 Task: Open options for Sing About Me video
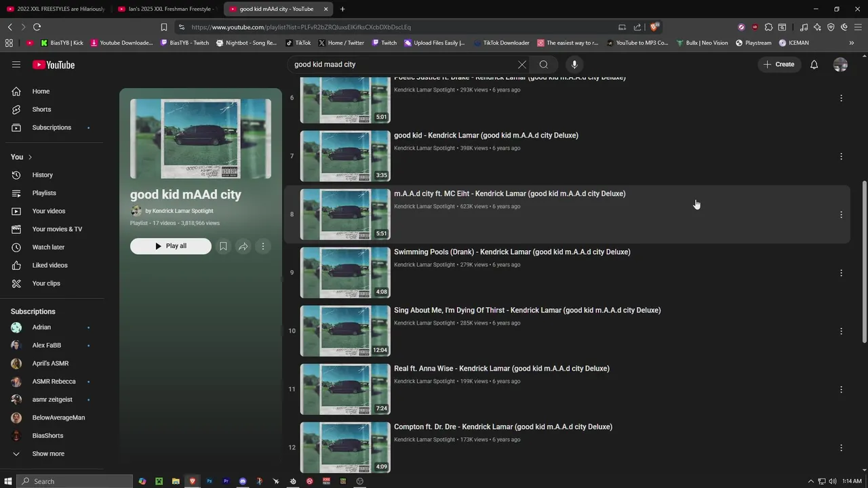coord(841,331)
